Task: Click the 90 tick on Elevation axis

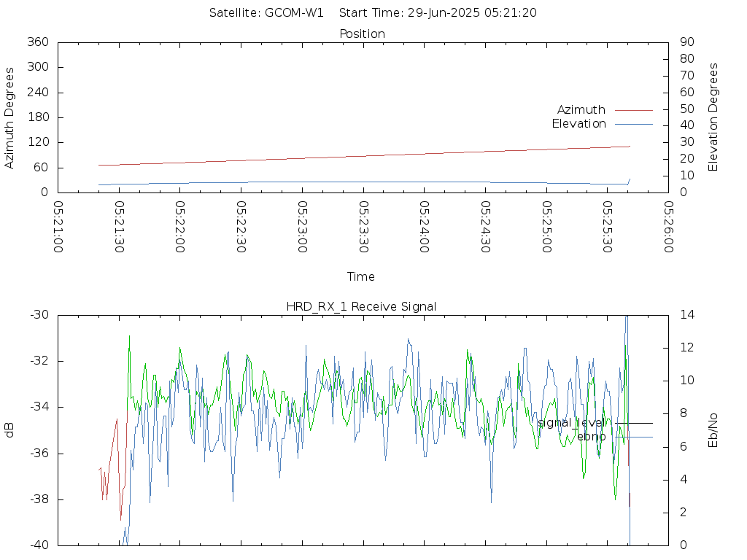Action: [x=687, y=42]
